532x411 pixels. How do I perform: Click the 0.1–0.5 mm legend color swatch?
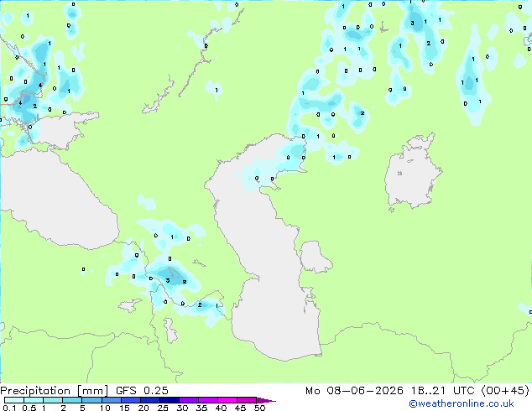pos(14,400)
